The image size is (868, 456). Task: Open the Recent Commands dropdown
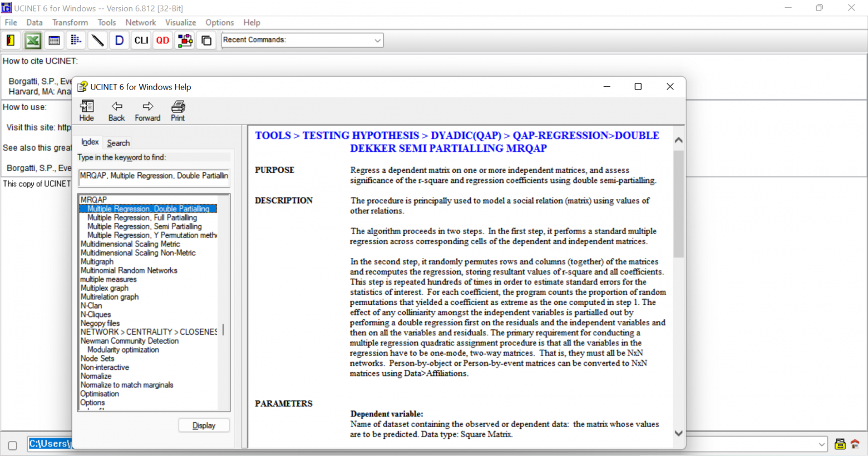point(377,40)
